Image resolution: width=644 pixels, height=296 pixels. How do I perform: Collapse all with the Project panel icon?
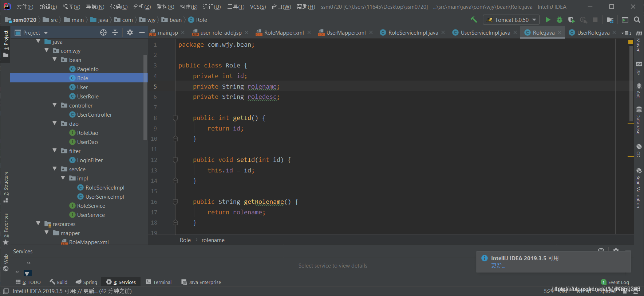(x=115, y=32)
